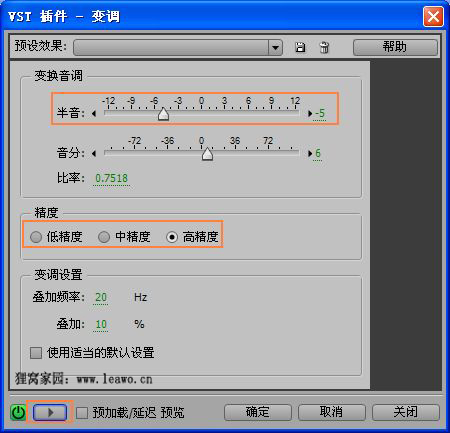Start preview with the play button
The height and width of the screenshot is (433, 450).
pyautogui.click(x=50, y=412)
